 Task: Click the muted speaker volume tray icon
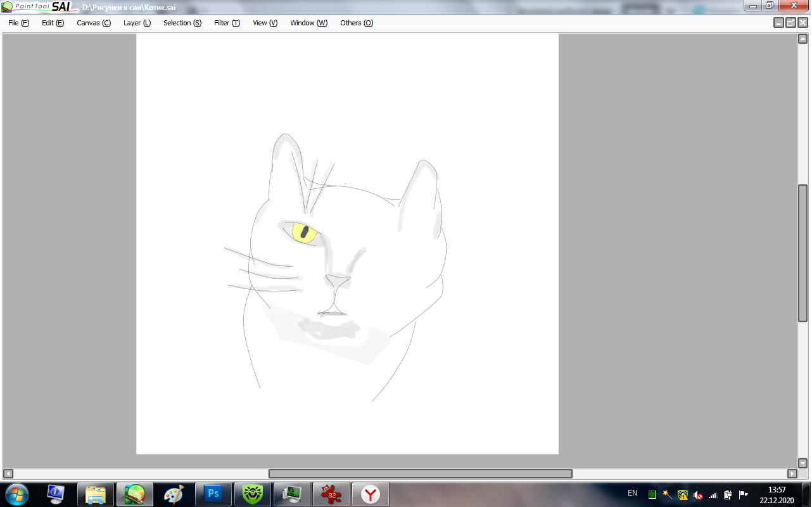pyautogui.click(x=698, y=494)
